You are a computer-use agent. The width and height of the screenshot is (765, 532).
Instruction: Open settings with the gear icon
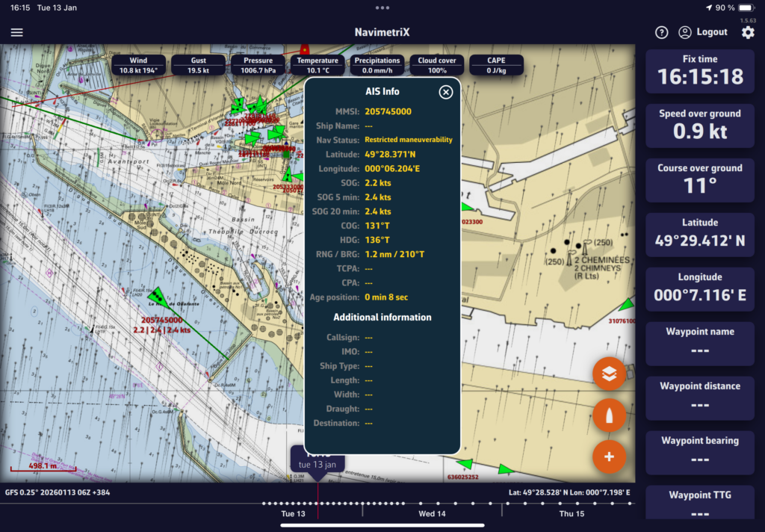(748, 33)
